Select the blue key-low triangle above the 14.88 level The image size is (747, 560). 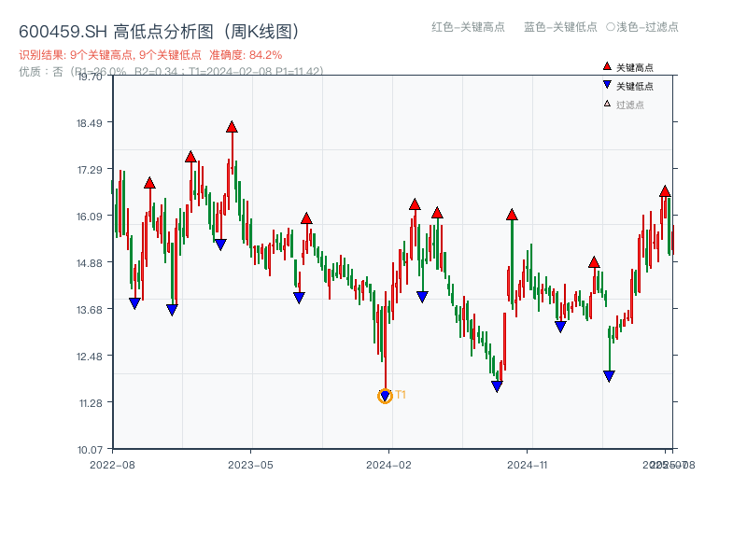click(x=220, y=245)
